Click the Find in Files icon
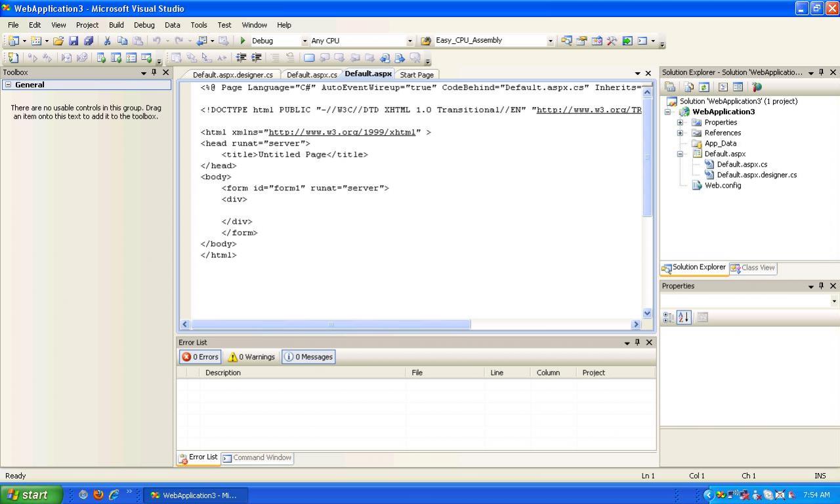The height and width of the screenshot is (504, 840). (x=426, y=41)
